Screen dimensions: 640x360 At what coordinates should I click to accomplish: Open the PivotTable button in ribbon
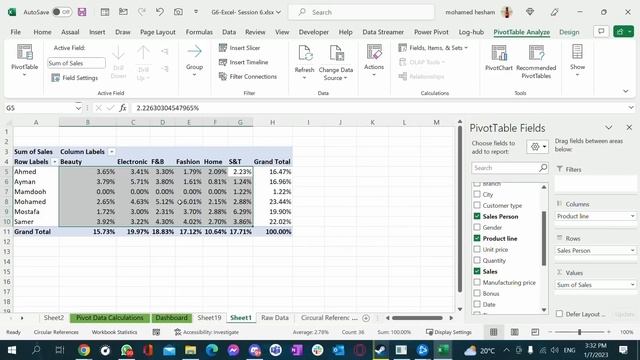(24, 60)
